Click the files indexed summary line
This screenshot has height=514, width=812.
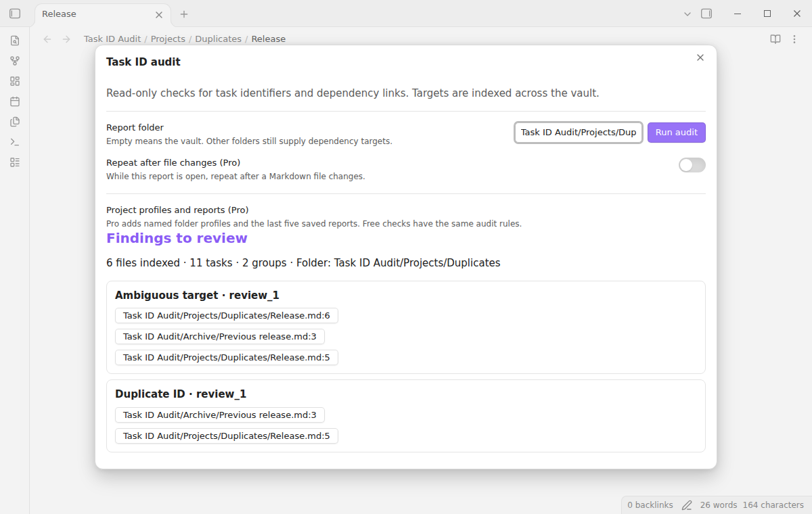tap(303, 263)
